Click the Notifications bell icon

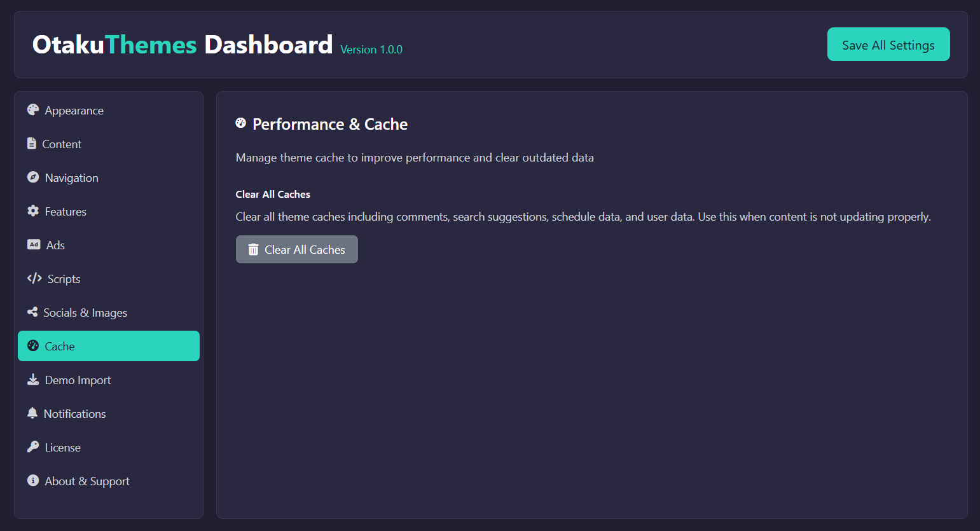[32, 413]
